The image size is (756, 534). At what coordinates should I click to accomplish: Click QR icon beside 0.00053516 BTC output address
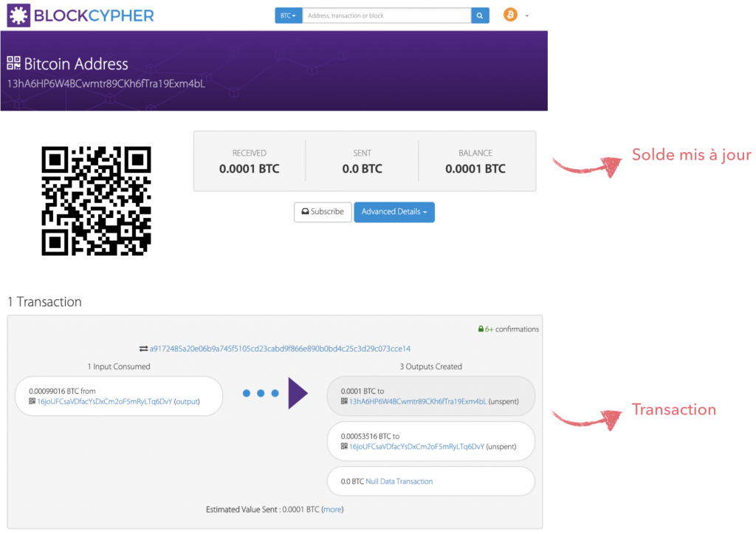click(x=344, y=447)
